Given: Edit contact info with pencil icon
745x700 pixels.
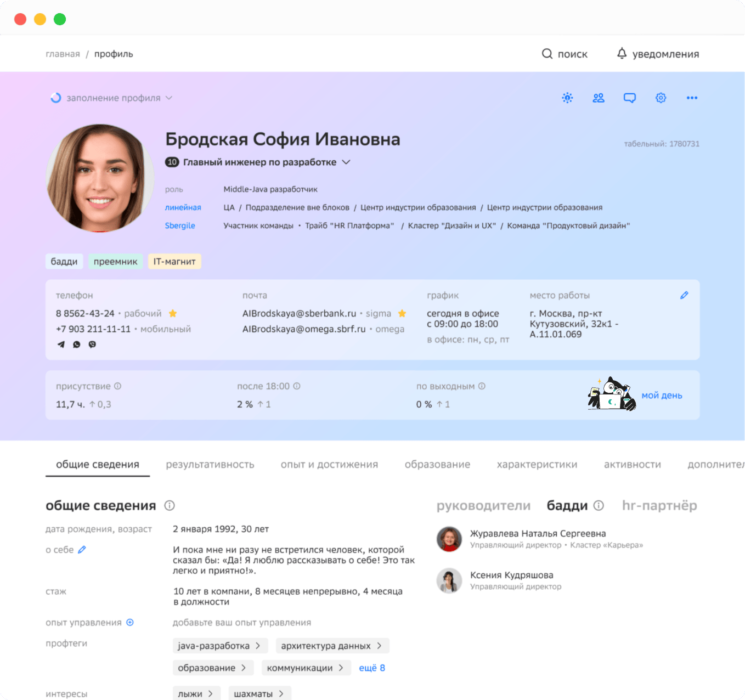Looking at the screenshot, I should (x=684, y=295).
